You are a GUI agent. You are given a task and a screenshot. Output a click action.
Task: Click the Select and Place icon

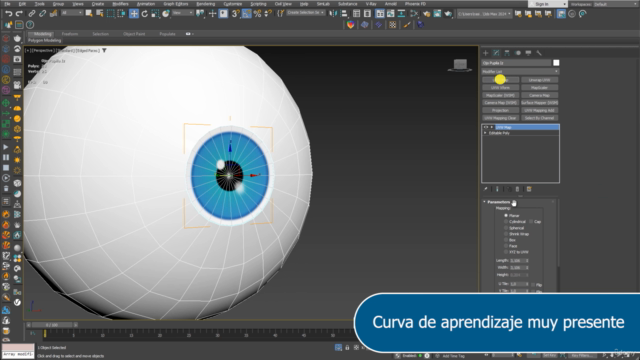click(x=166, y=14)
